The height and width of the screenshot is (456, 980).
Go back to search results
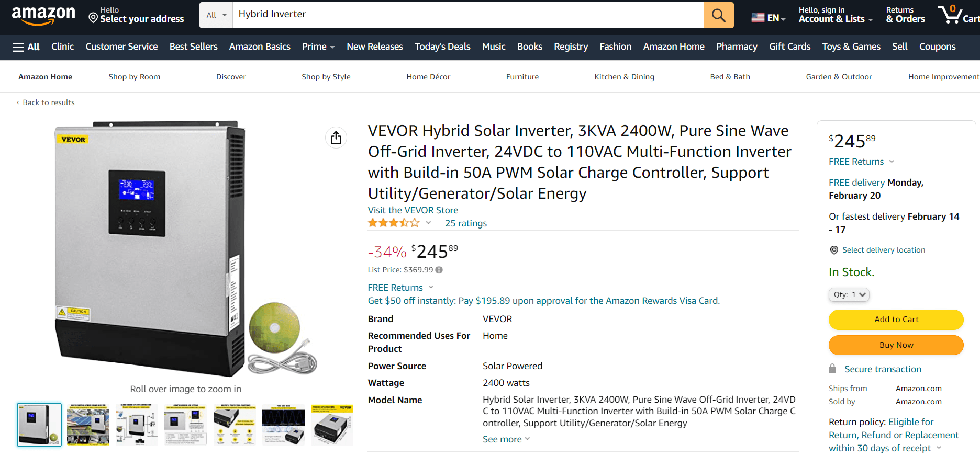48,102
